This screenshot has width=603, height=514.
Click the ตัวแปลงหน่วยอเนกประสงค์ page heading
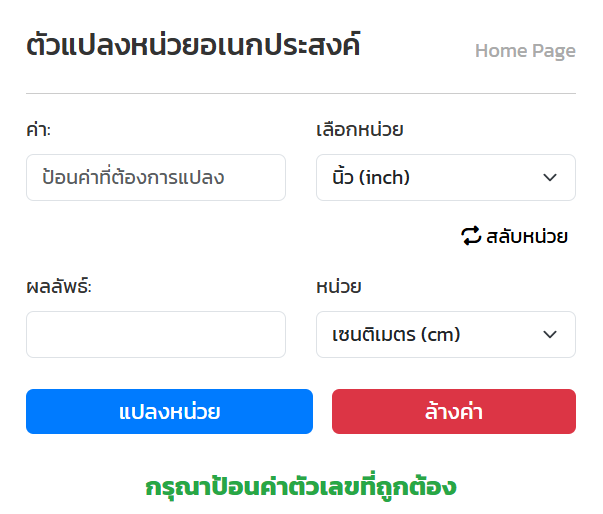coord(193,45)
